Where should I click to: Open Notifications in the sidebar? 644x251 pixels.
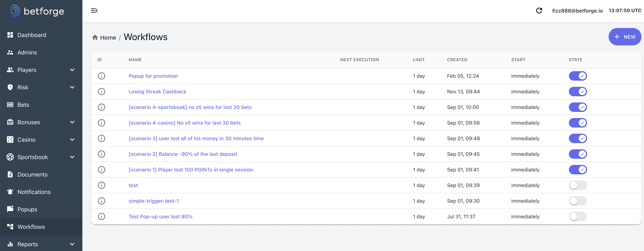point(41,192)
